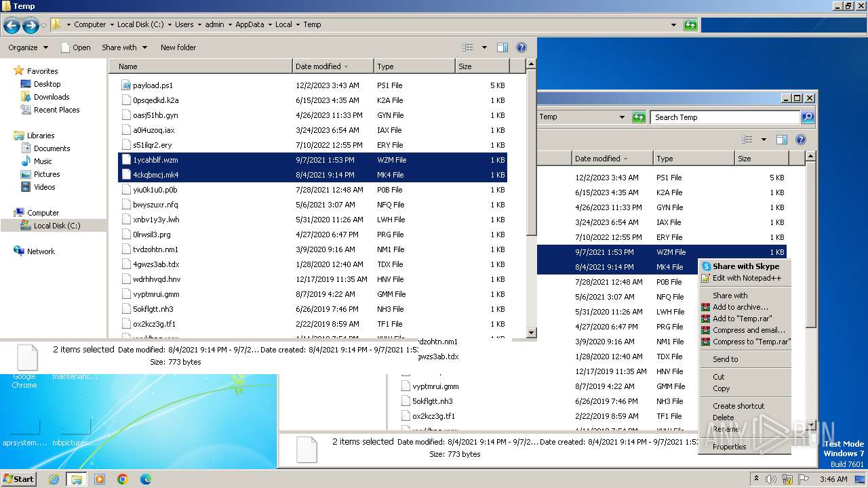868x488 pixels.
Task: Open Desktop in the navigation pane
Action: 47,84
